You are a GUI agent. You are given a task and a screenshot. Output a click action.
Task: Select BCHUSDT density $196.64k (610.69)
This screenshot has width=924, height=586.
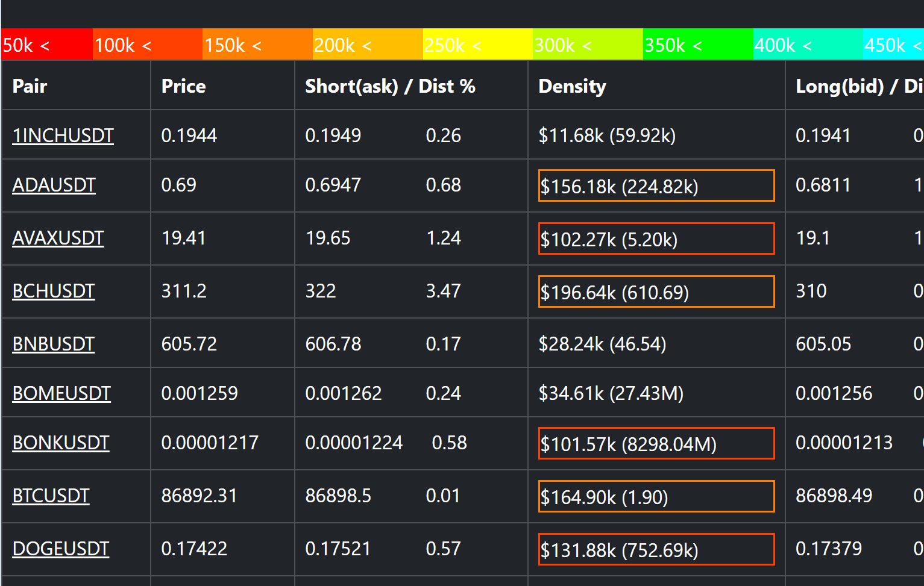tap(656, 291)
